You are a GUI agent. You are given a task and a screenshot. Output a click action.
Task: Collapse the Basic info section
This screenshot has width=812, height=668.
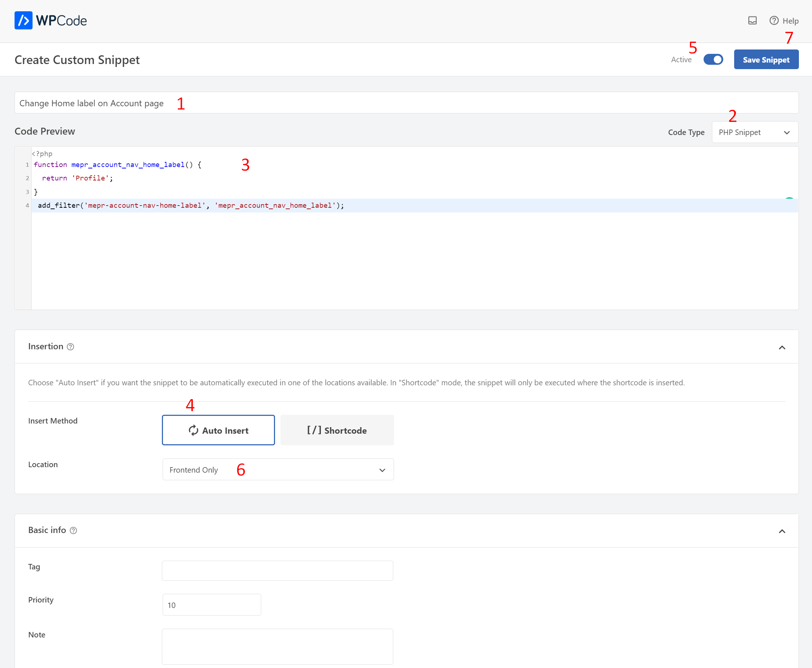pos(781,532)
